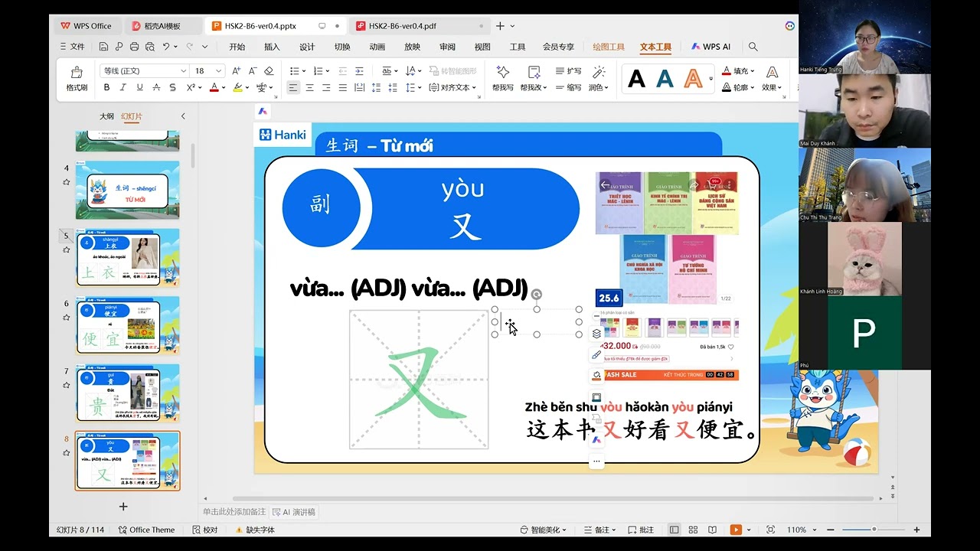This screenshot has width=980, height=551.
Task: Click the zoom in plus button
Action: coord(917,530)
